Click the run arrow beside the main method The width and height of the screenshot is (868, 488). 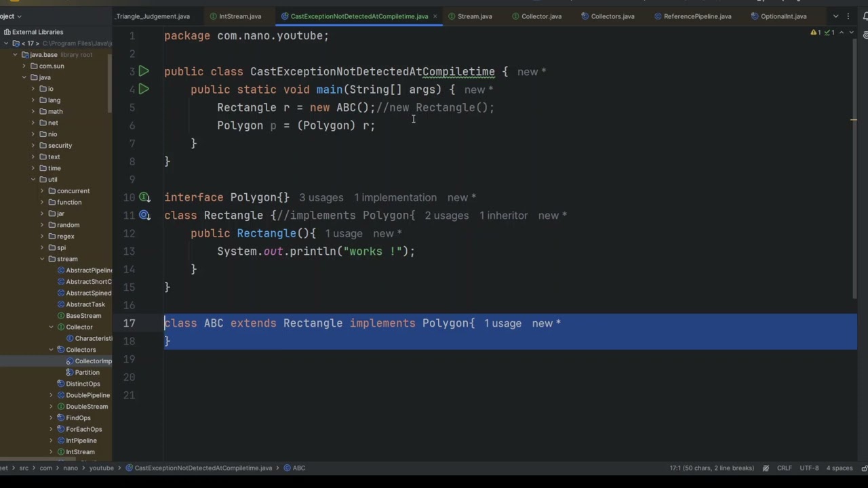click(144, 89)
